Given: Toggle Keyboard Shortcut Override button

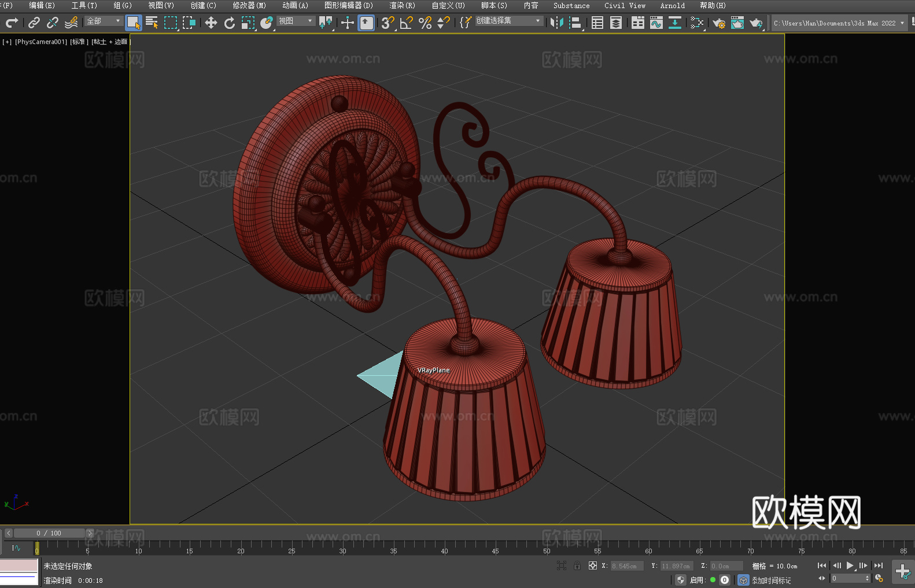Looking at the screenshot, I should 366,23.
